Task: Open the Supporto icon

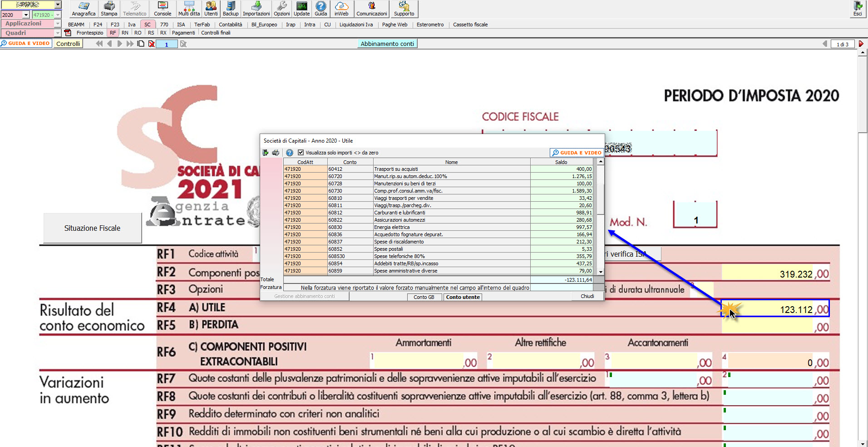Action: (x=404, y=9)
